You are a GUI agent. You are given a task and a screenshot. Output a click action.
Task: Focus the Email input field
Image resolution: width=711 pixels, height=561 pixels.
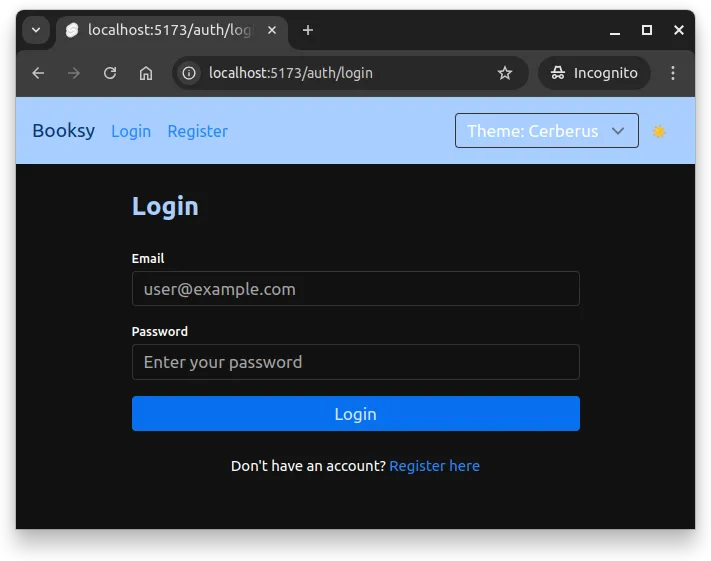[356, 288]
